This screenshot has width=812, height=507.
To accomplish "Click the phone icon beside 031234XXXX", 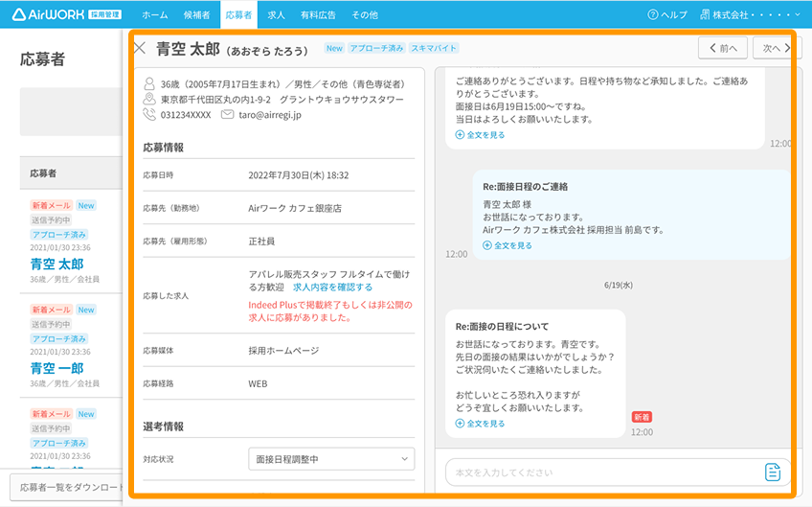I will click(149, 114).
